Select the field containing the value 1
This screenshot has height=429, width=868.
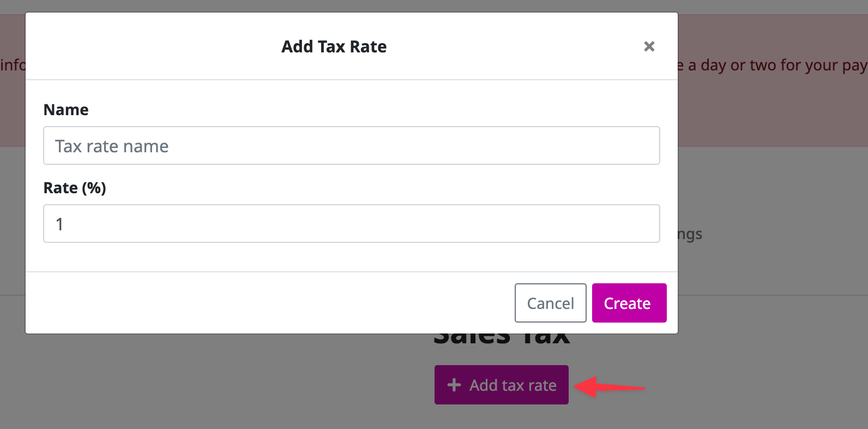pos(351,223)
